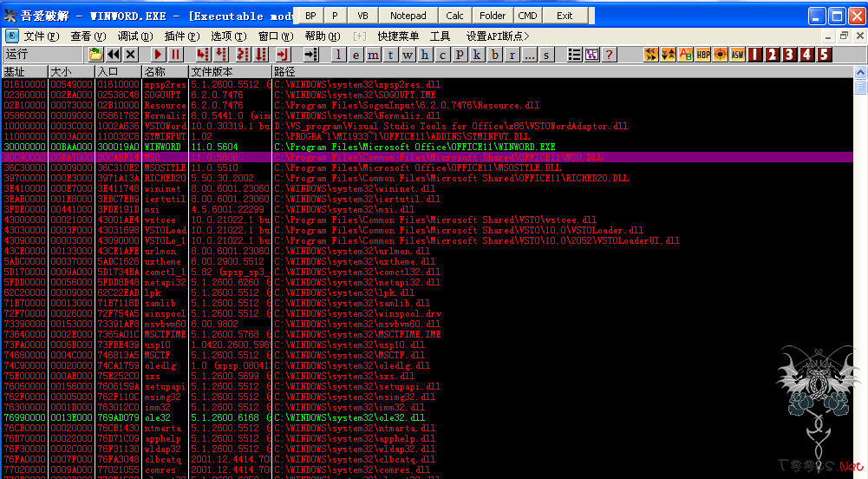The width and height of the screenshot is (868, 479).
Task: Click the HBP hardware breakpoint icon
Action: [703, 55]
